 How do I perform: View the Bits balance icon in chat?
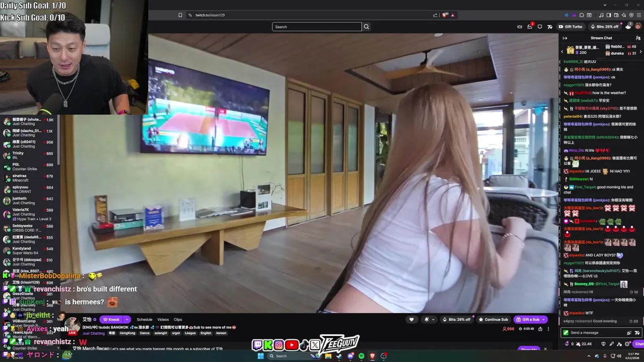coord(567,344)
